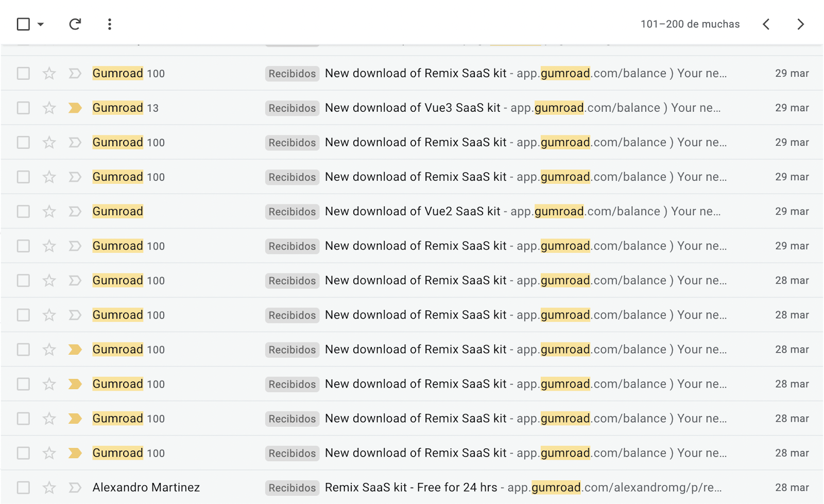The height and width of the screenshot is (504, 824).
Task: Open the 'Alexandro Martinez' sender name
Action: (146, 487)
